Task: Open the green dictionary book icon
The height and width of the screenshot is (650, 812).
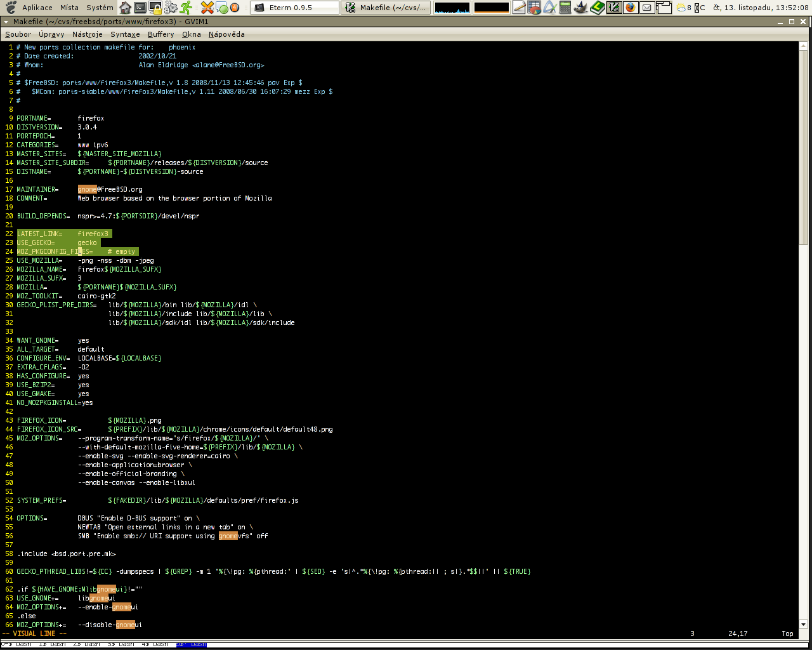Action: [597, 8]
